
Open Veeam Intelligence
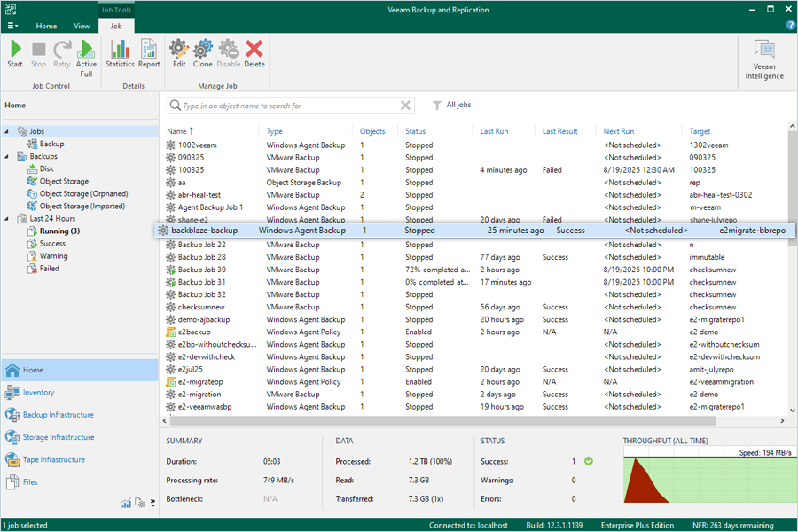[x=764, y=60]
